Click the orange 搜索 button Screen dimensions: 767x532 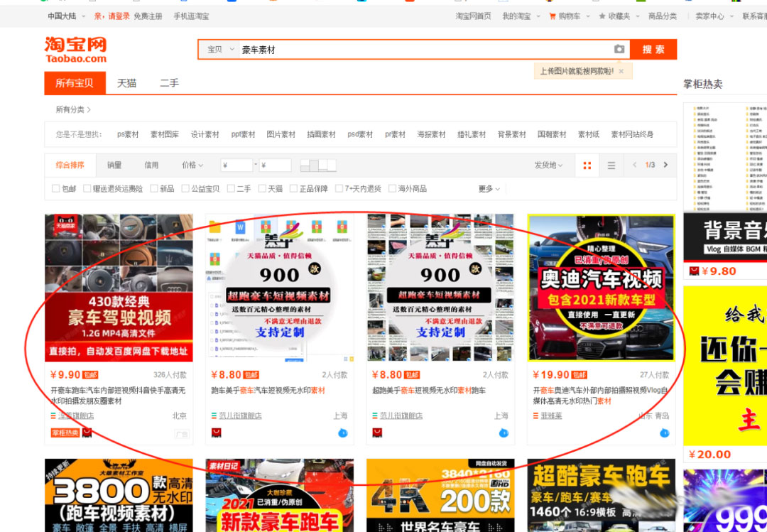click(x=653, y=50)
